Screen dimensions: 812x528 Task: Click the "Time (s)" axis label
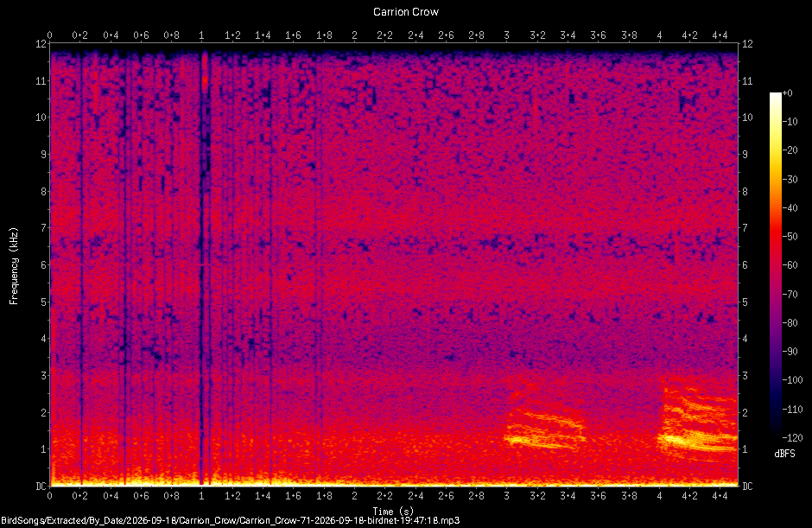[x=393, y=511]
